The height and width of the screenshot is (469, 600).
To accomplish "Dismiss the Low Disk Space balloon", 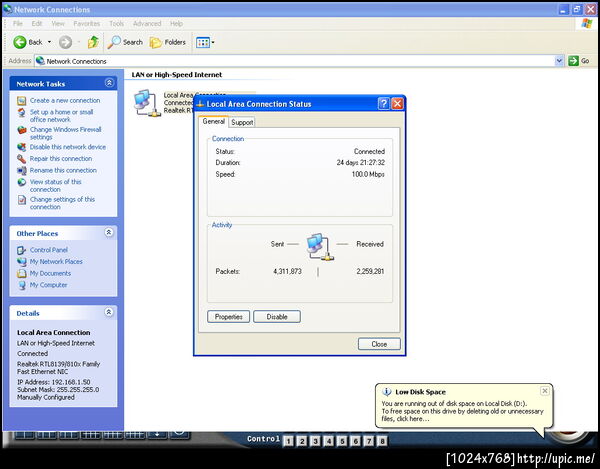I will [x=545, y=391].
